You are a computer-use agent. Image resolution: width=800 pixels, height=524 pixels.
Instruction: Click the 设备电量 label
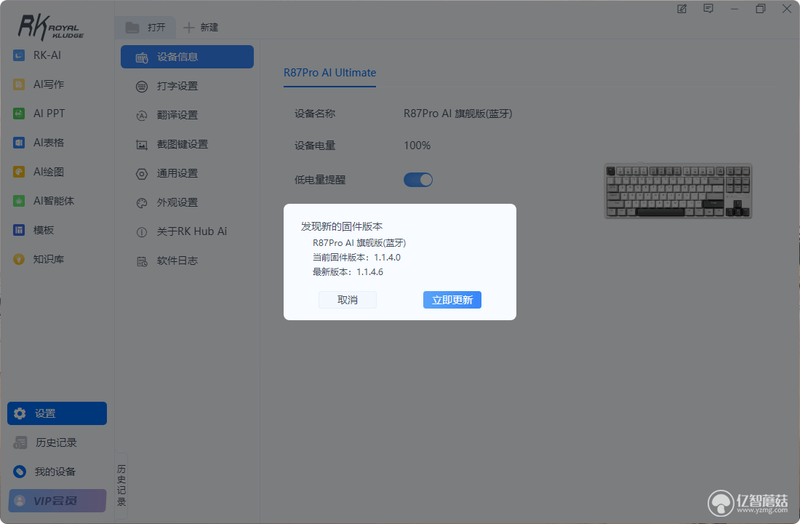pyautogui.click(x=315, y=145)
